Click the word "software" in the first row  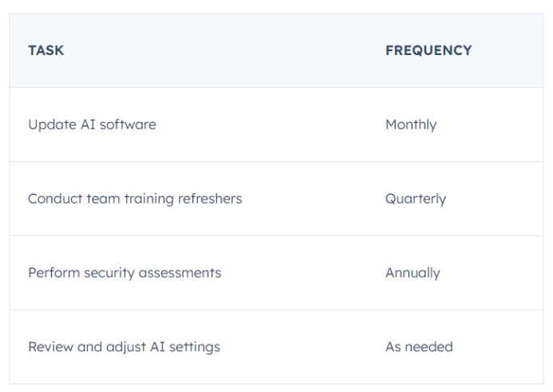(129, 125)
